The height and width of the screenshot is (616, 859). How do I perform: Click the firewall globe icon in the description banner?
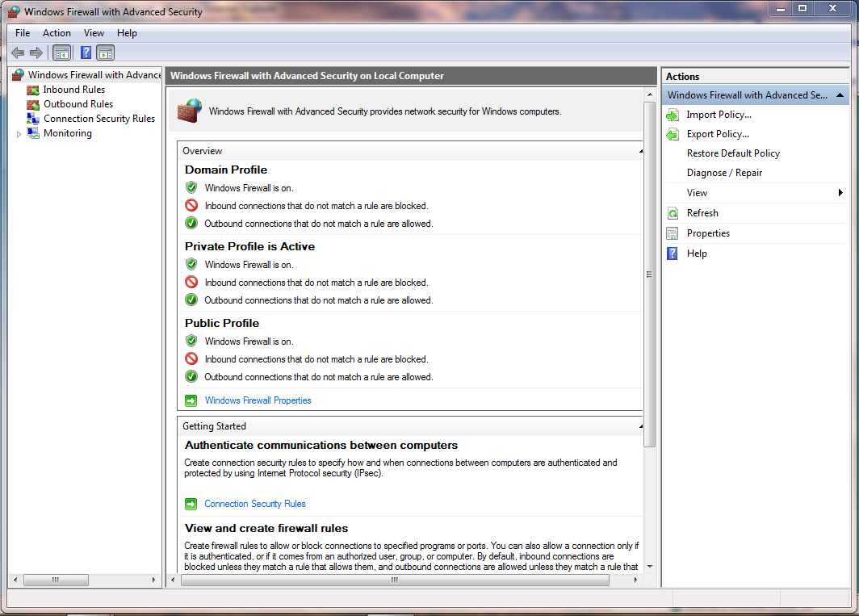(x=190, y=111)
